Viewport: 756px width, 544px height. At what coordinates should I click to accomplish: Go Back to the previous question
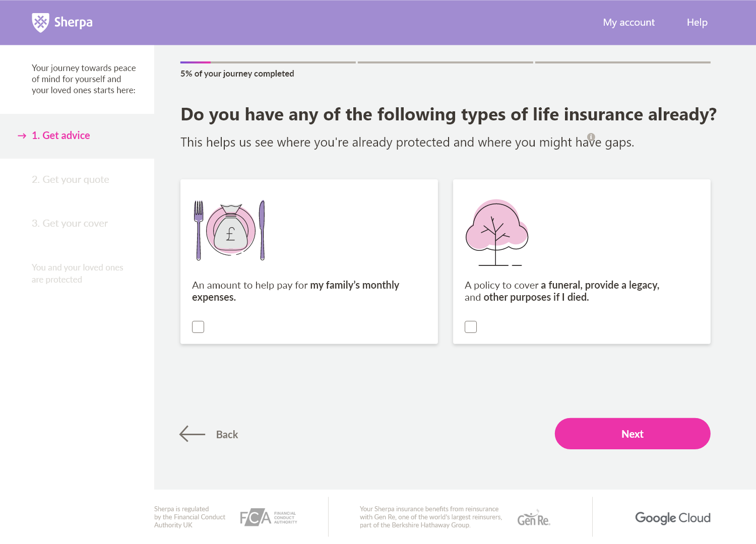227,435
